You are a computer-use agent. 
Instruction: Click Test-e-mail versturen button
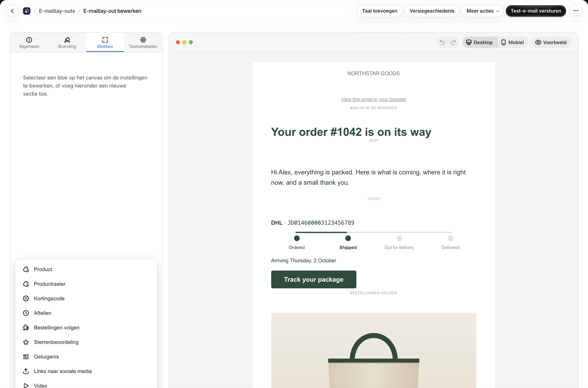pyautogui.click(x=536, y=11)
